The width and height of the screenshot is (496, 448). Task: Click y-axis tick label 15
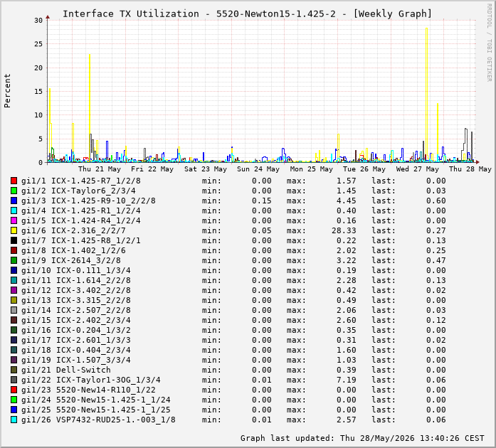[x=38, y=91]
